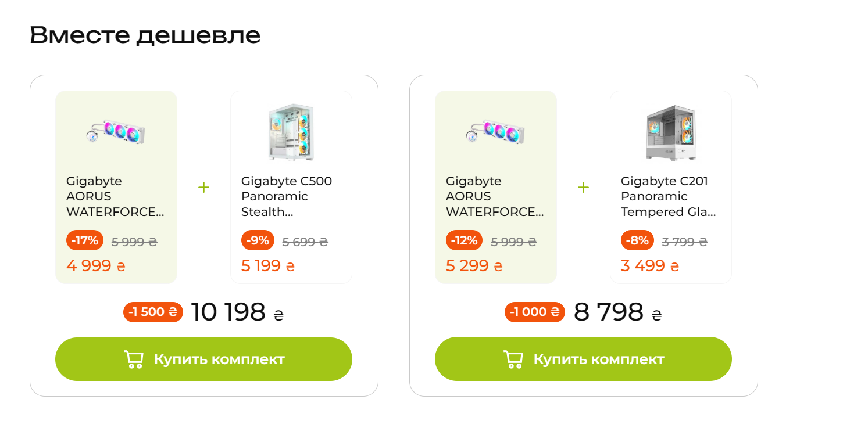Click the cart icon in the first bundle button
The width and height of the screenshot is (868, 446).
pyautogui.click(x=133, y=359)
